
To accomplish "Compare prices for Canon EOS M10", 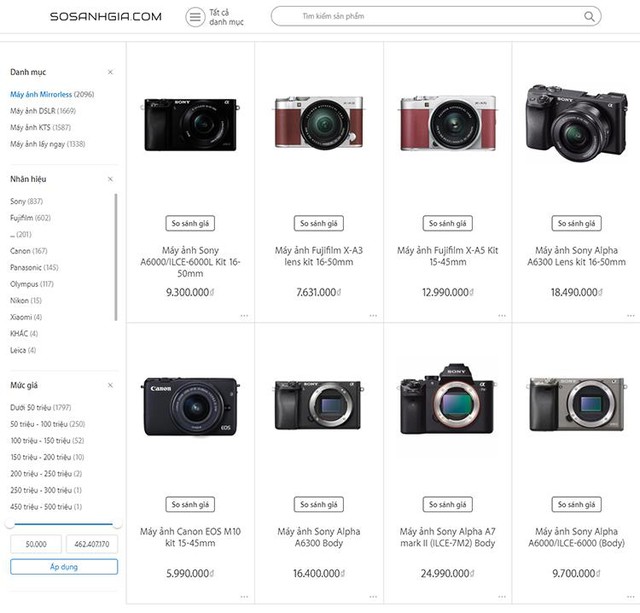I will (190, 504).
